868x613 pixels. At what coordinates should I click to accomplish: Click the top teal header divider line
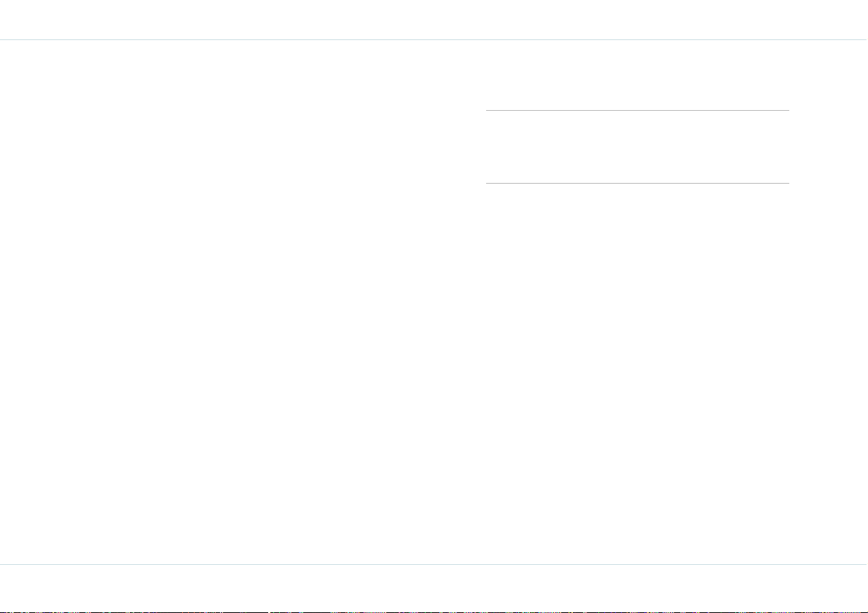434,40
